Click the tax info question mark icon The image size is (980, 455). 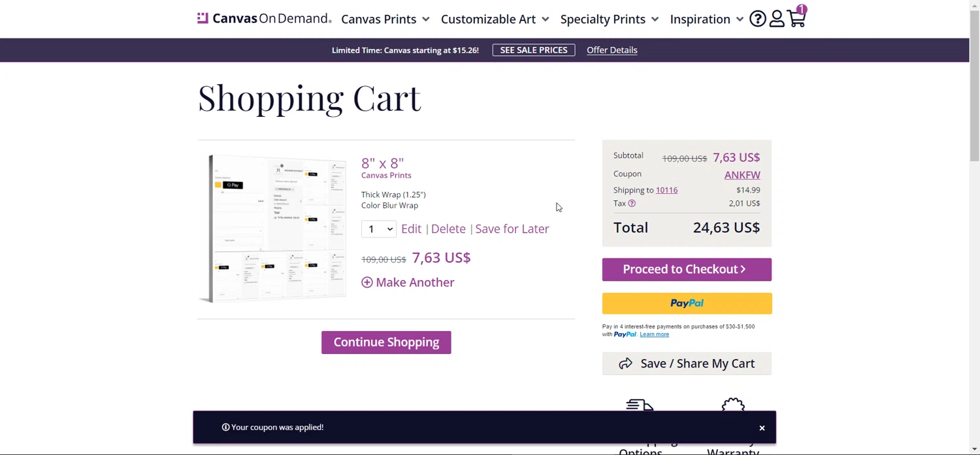(631, 204)
